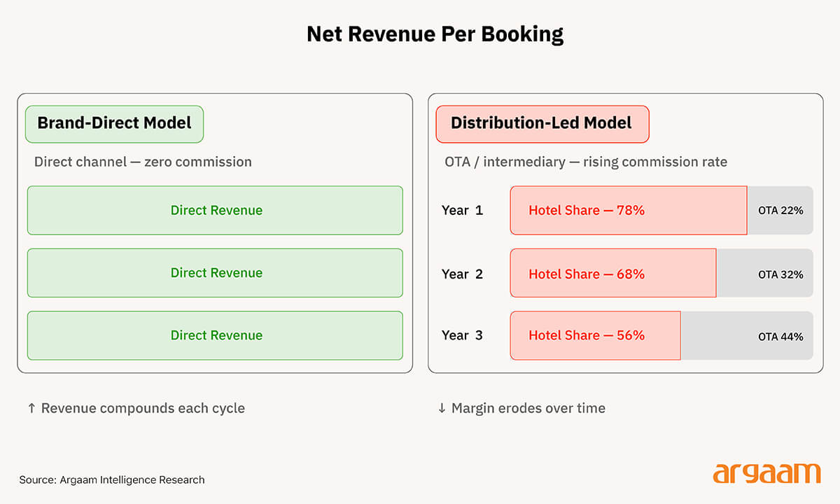This screenshot has height=504, width=840.
Task: Select the Distribution-Led Model label
Action: point(542,124)
